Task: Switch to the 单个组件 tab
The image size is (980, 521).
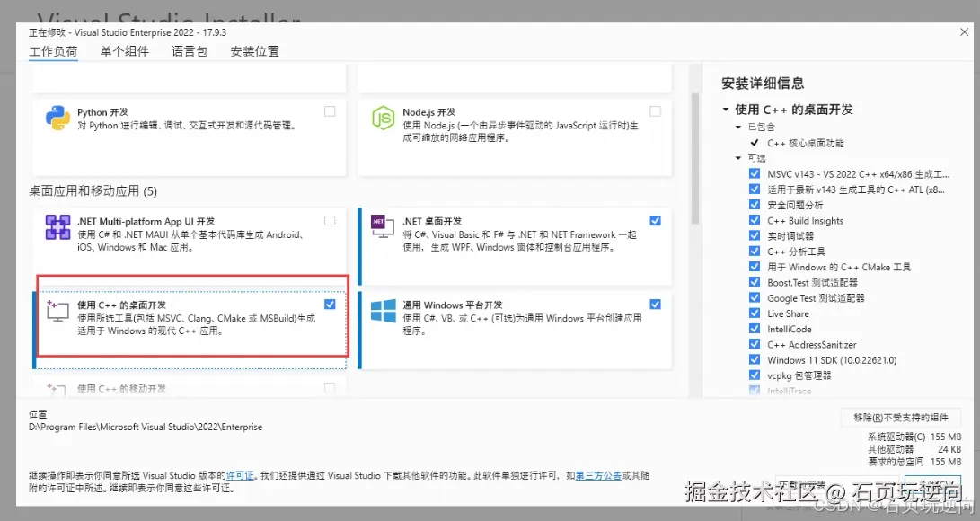Action: (x=125, y=51)
